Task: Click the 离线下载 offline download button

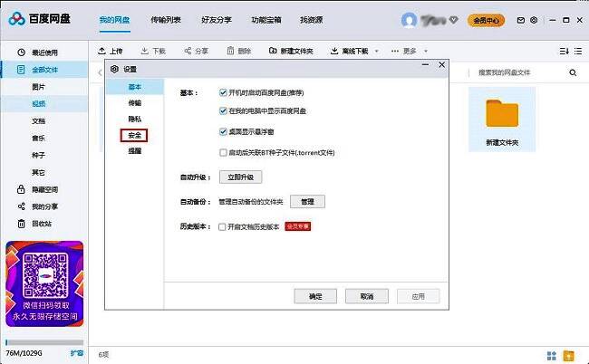Action: pos(350,51)
